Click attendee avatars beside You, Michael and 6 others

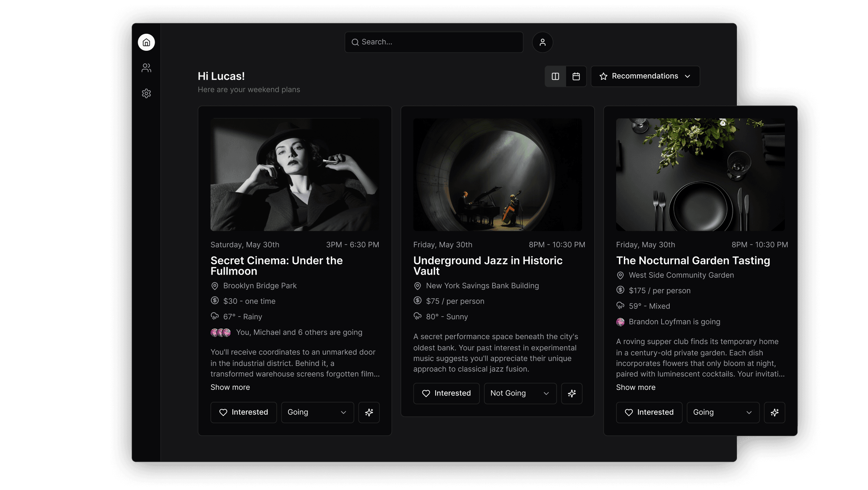point(221,332)
